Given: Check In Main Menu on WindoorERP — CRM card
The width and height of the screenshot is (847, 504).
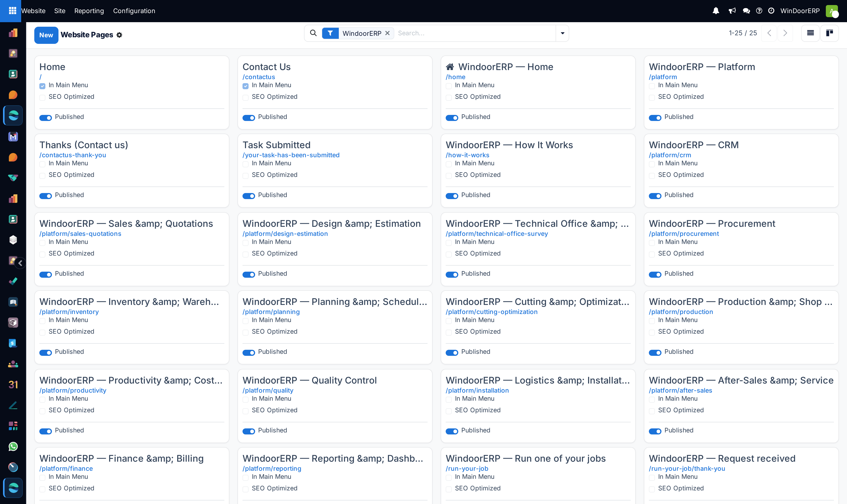Looking at the screenshot, I should [x=652, y=164].
